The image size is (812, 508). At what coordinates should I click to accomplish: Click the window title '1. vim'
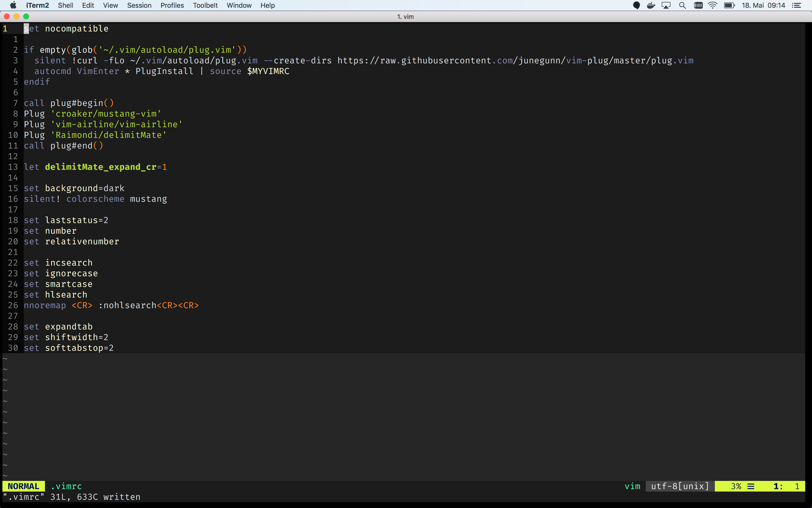click(405, 16)
